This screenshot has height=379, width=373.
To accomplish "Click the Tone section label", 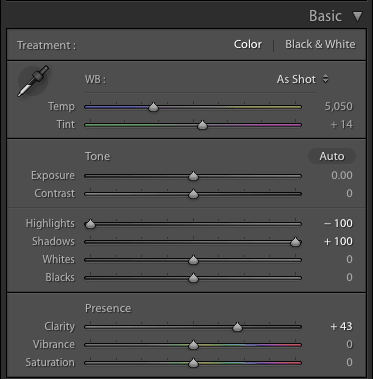I will [x=97, y=156].
